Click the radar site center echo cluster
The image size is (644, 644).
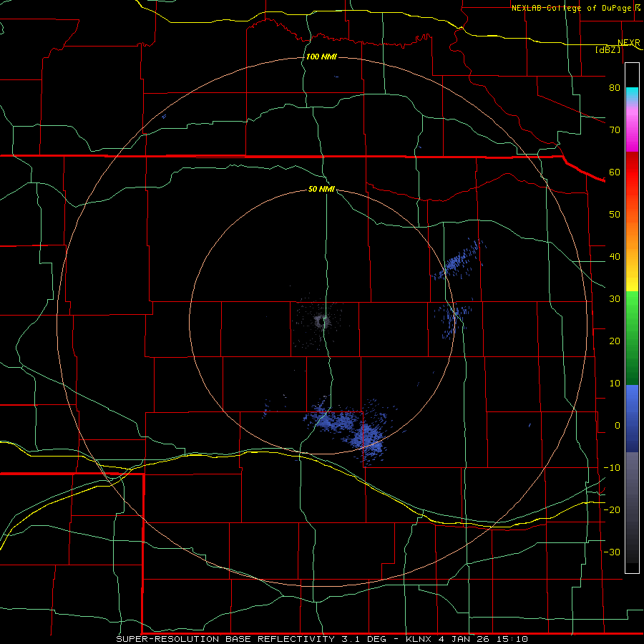[x=321, y=321]
